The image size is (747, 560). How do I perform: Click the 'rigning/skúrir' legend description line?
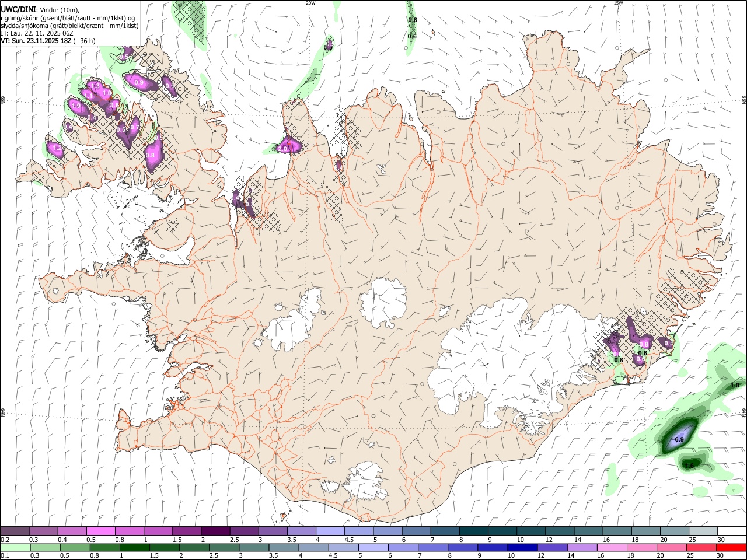pos(68,17)
